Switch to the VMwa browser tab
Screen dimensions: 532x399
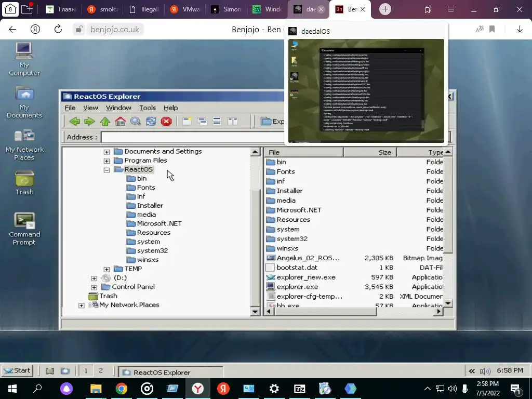click(184, 9)
